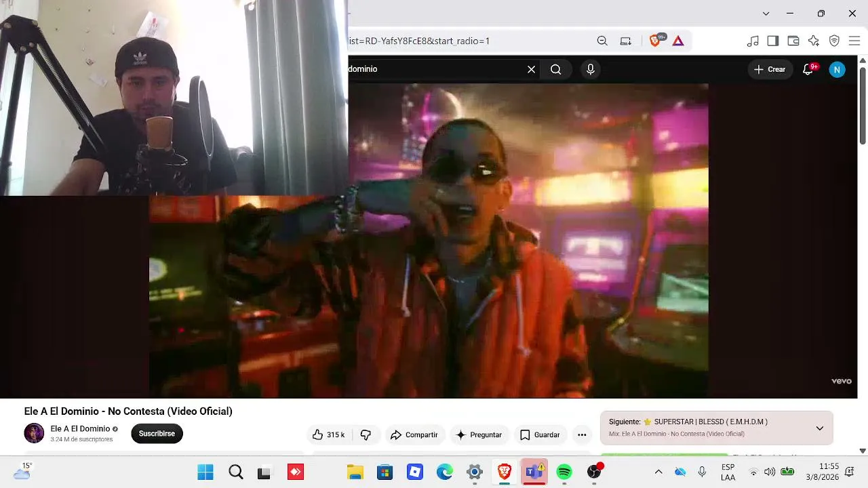868x488 pixels.
Task: Open Task View on the taskbar
Action: pos(264,472)
